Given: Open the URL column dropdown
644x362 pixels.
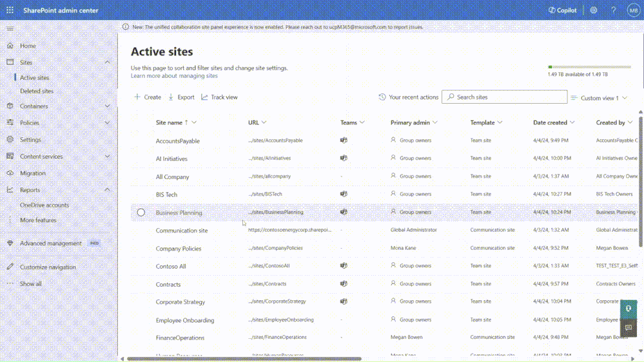Looking at the screenshot, I should point(264,122).
